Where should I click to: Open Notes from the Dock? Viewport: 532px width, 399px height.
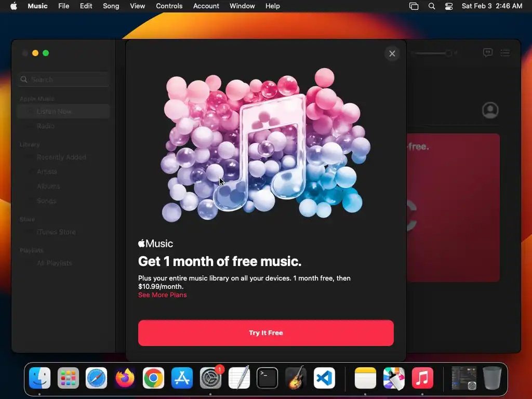[x=365, y=378]
